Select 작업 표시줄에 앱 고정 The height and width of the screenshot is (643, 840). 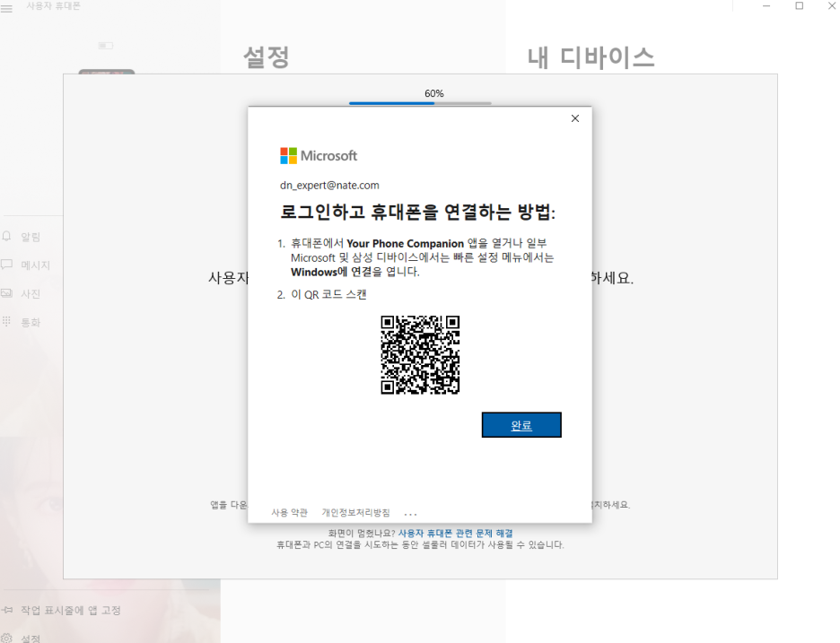(x=70, y=611)
